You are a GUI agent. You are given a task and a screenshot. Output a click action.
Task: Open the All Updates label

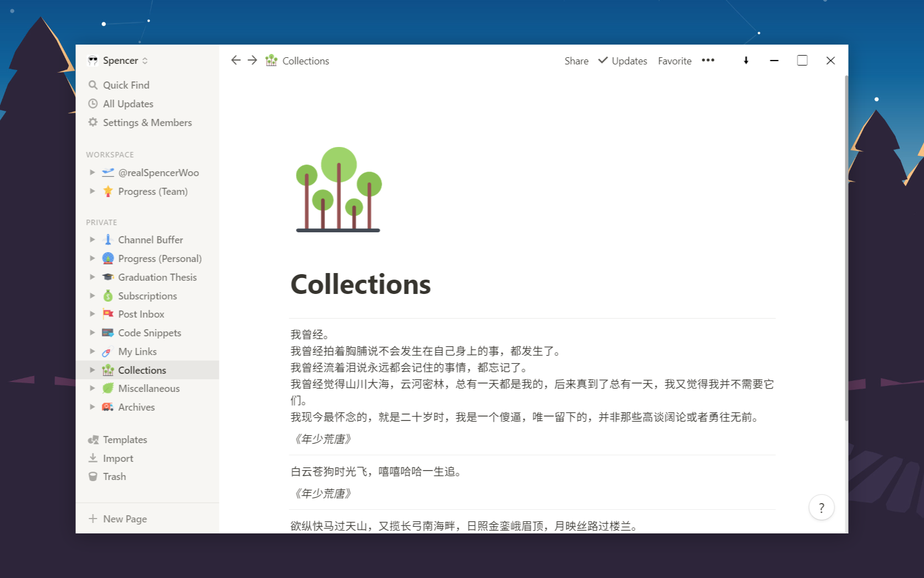point(128,103)
